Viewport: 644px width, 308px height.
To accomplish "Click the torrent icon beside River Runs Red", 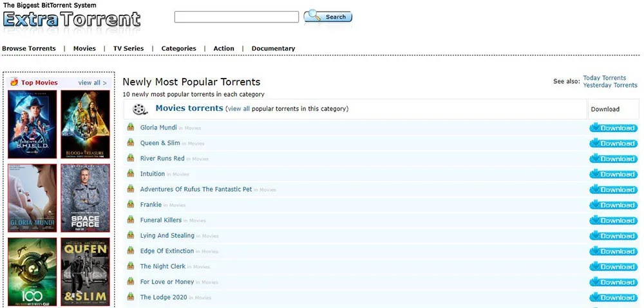I will click(131, 158).
